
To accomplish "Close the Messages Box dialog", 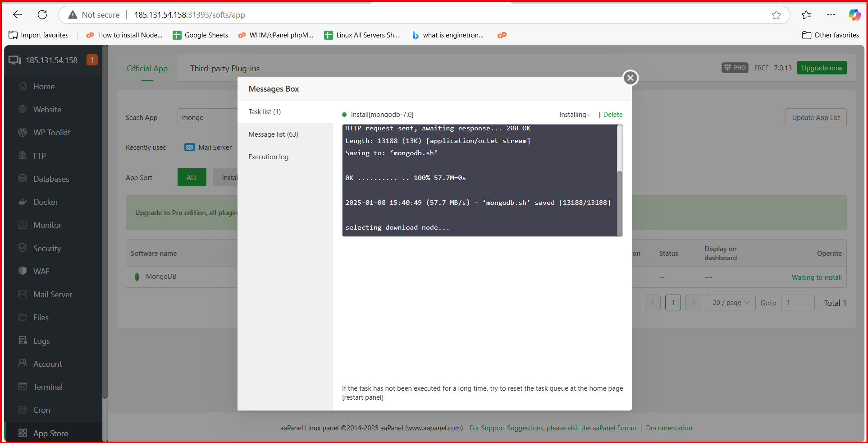I will coord(630,78).
